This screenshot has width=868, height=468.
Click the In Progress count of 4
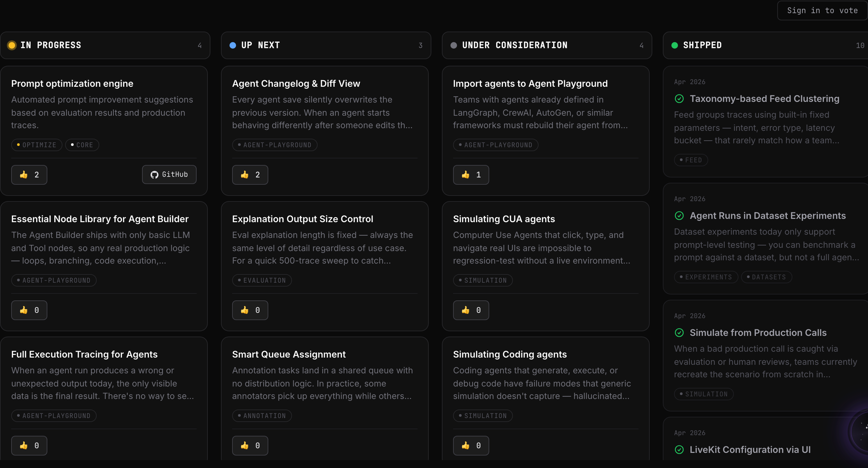click(x=200, y=45)
